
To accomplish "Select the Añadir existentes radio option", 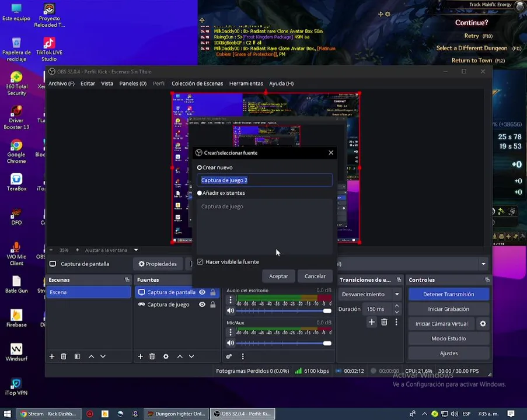I will click(200, 193).
